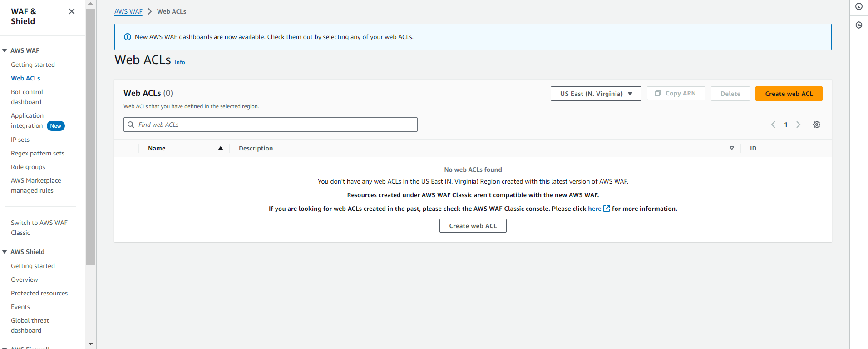Click the orange Create web ACL button

pos(789,94)
